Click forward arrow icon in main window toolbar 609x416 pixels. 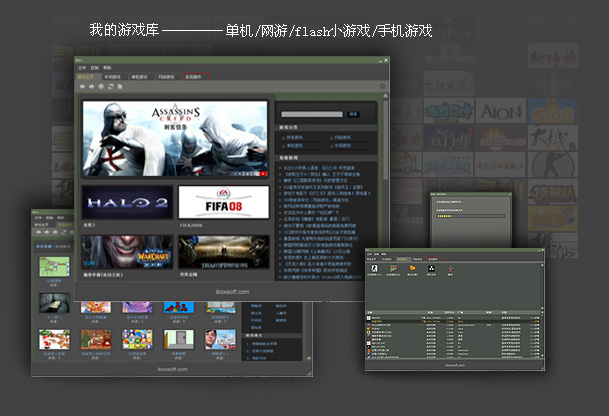(92, 86)
